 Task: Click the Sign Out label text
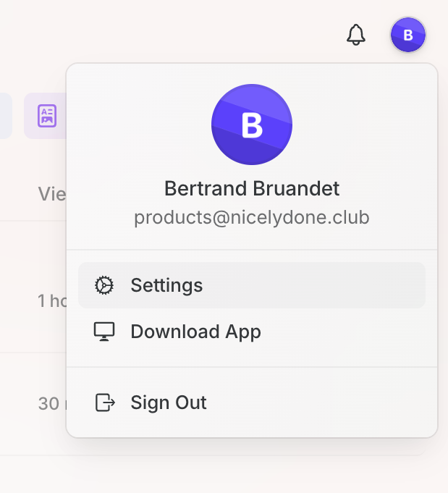point(169,403)
